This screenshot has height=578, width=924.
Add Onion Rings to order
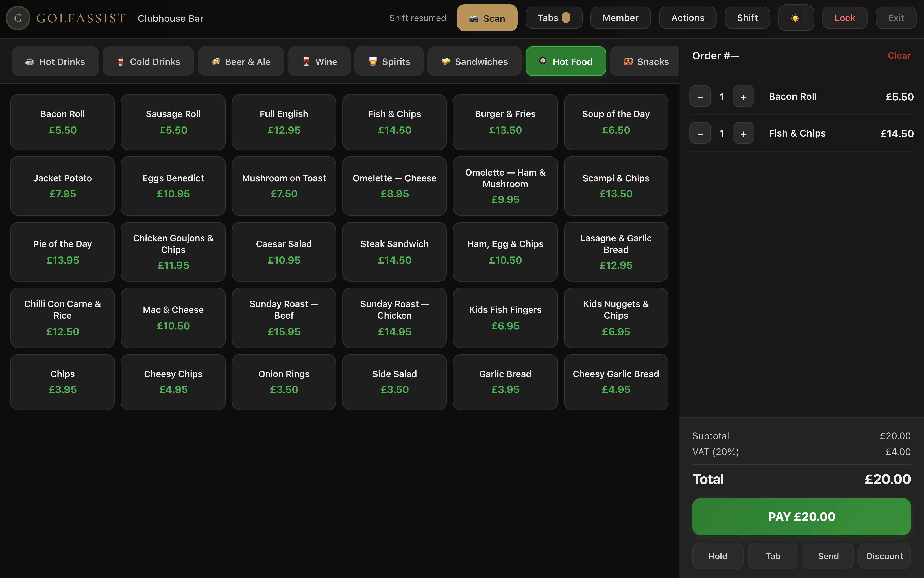(x=284, y=382)
